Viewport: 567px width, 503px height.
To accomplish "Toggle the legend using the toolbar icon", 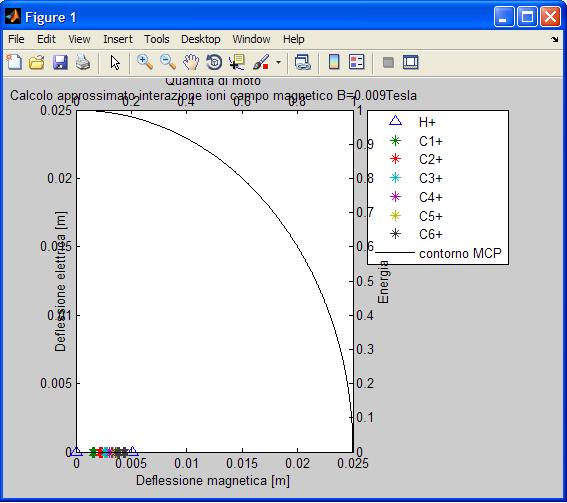I will point(357,62).
